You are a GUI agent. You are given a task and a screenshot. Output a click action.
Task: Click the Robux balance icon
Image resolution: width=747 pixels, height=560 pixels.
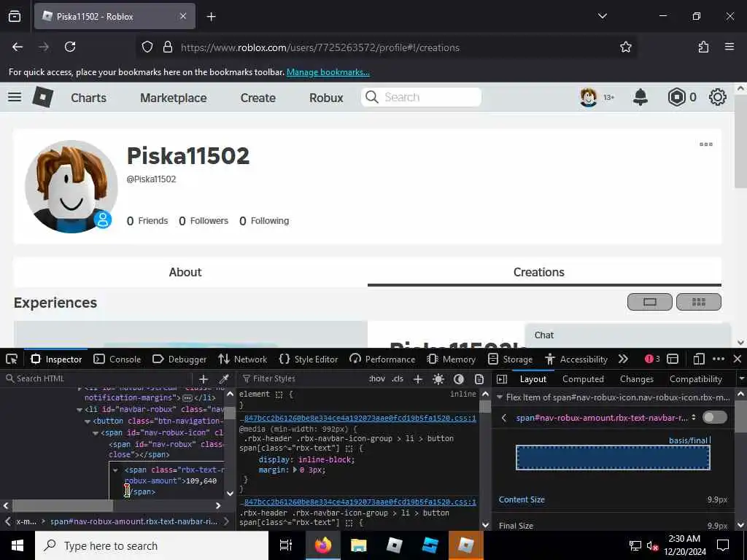point(676,97)
